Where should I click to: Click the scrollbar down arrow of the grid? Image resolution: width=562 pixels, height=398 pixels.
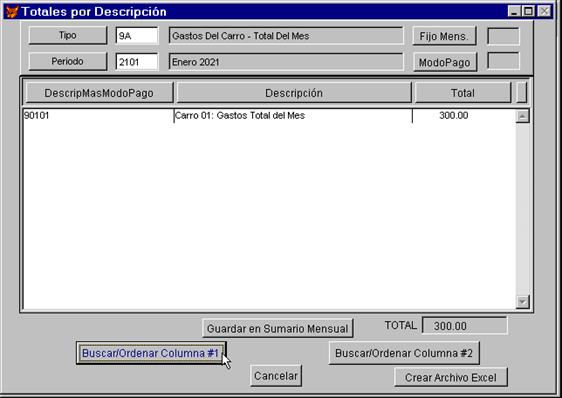coord(523,302)
